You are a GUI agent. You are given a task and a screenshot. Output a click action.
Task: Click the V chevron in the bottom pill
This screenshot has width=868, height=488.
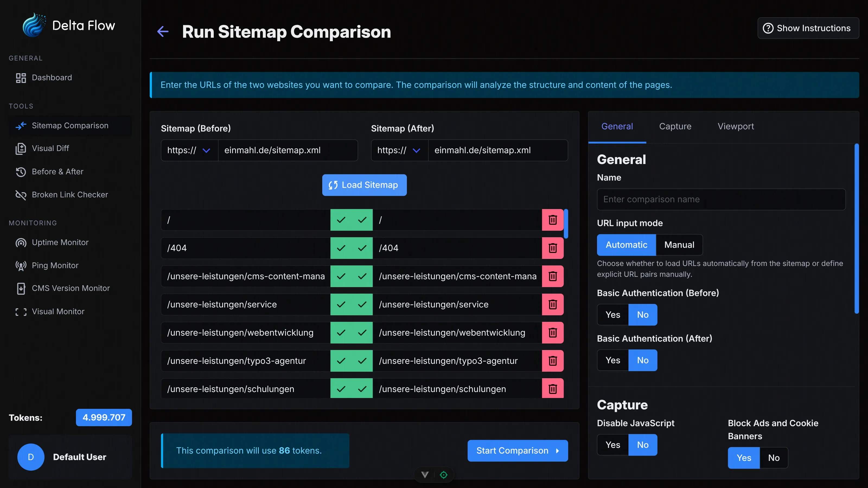425,474
